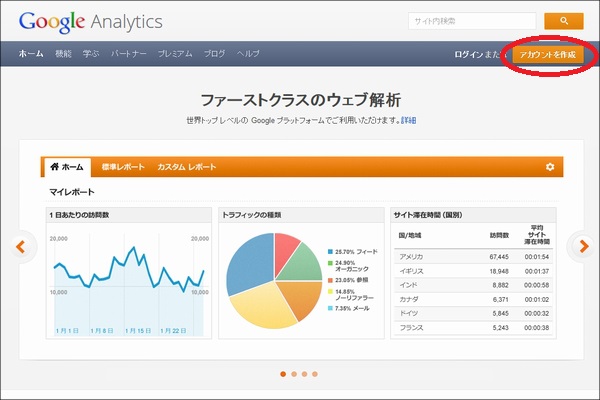Select the second carousel pagination dot
This screenshot has height=400, width=600.
[294, 374]
